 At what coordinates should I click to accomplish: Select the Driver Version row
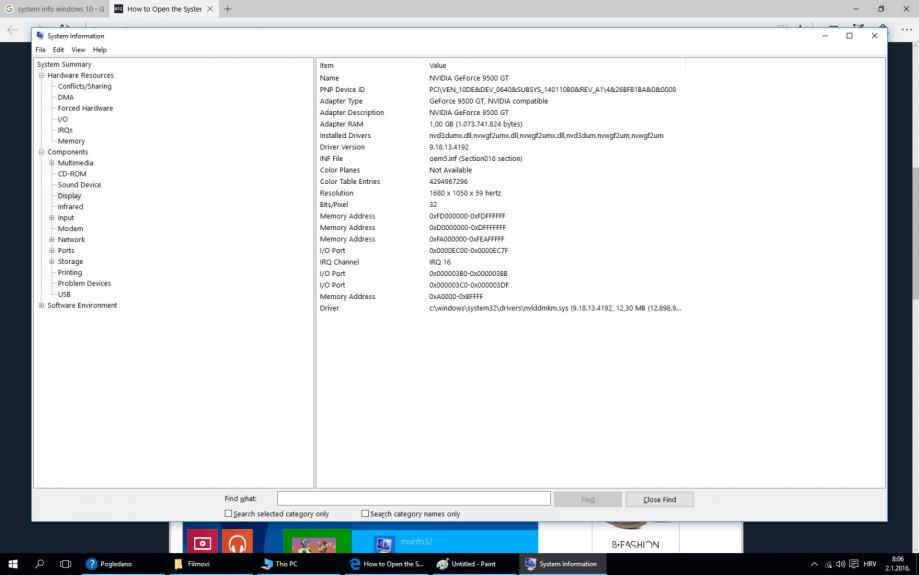(x=501, y=147)
